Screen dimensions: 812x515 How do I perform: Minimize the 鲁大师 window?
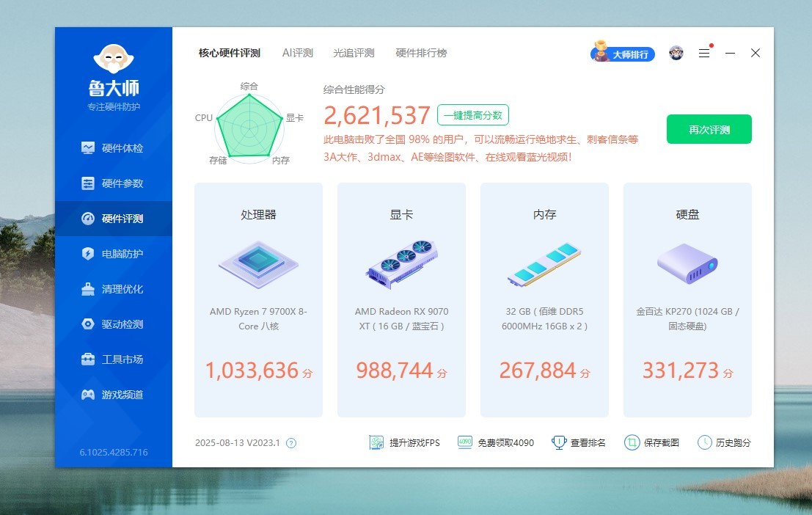[730, 53]
